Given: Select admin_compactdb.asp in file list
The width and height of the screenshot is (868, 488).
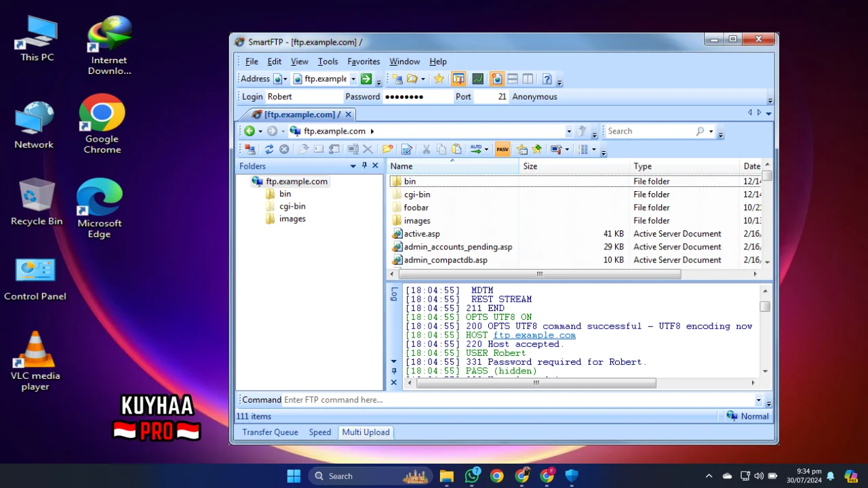Looking at the screenshot, I should 446,260.
